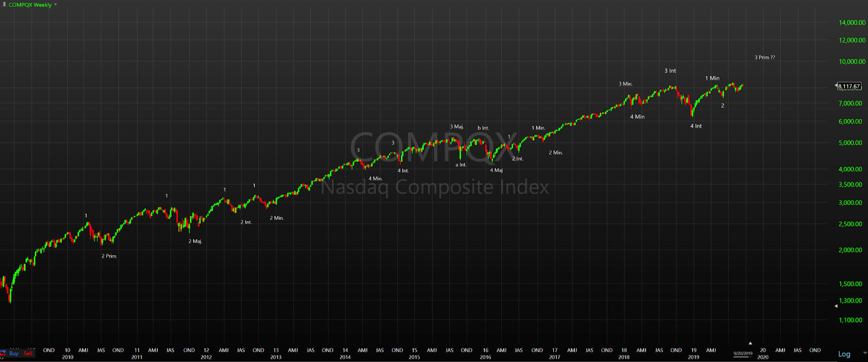Viewport: 868px width, 362px height.
Task: Click the 2,500.00 price axis label
Action: (x=850, y=224)
